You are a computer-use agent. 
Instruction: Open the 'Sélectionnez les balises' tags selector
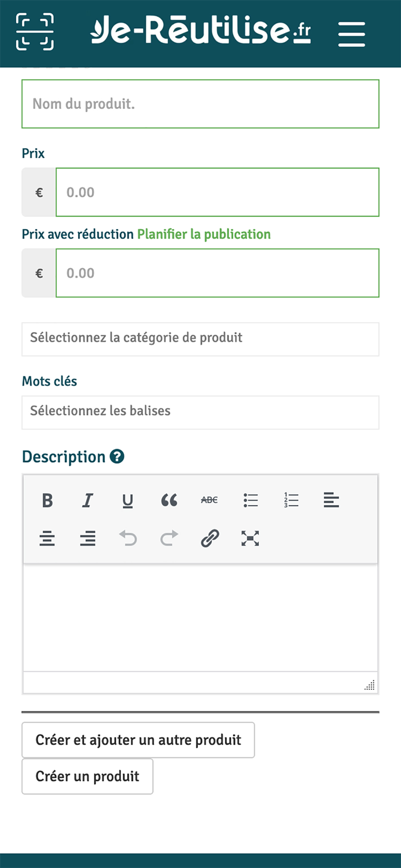coord(200,412)
